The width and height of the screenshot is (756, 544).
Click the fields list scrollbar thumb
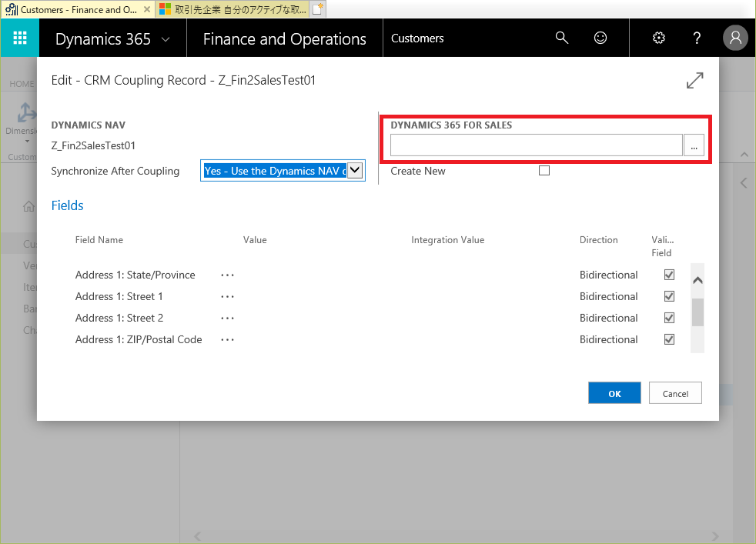697,312
